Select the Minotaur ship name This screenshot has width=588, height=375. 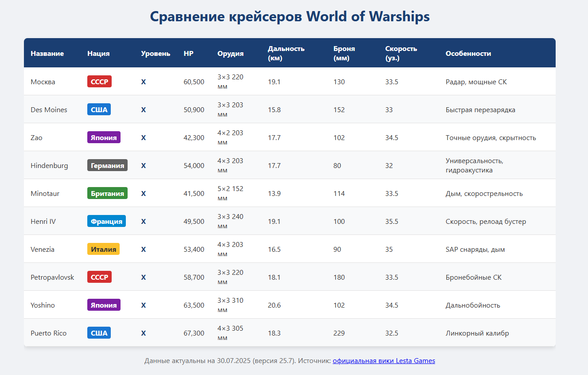click(x=45, y=193)
